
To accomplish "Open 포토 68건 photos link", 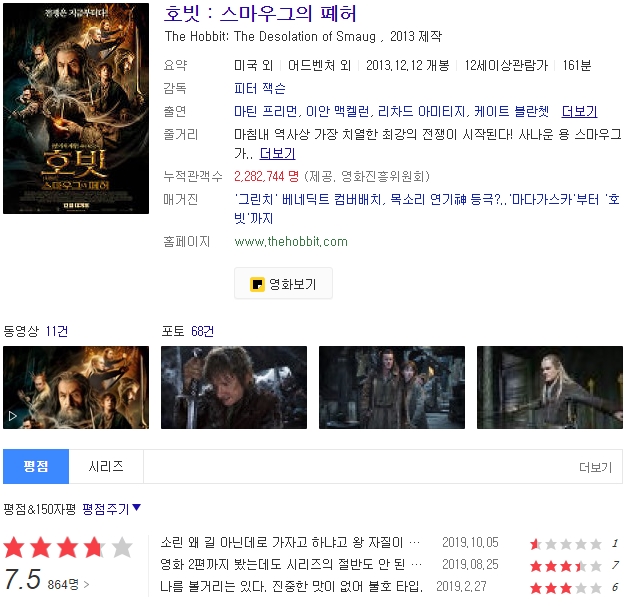I will coord(187,331).
